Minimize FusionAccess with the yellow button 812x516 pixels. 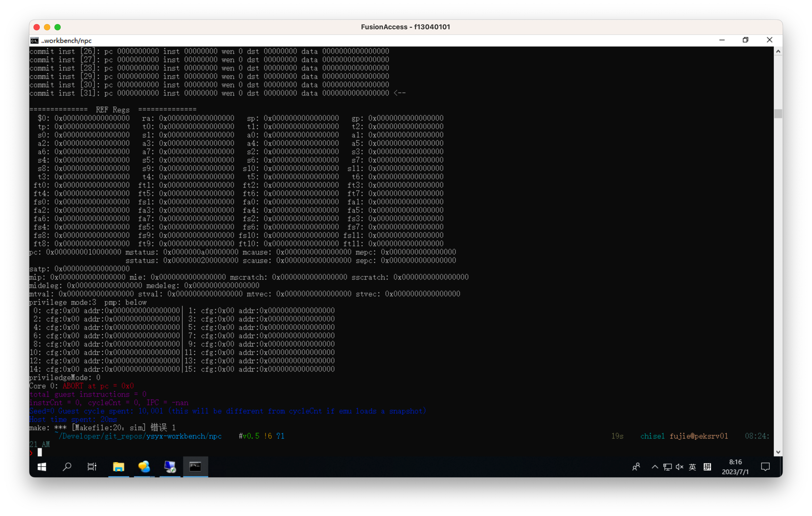tap(47, 27)
